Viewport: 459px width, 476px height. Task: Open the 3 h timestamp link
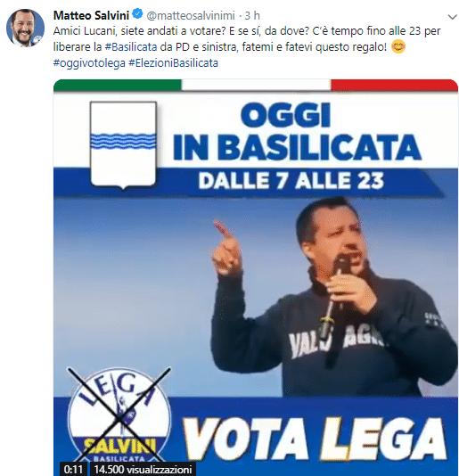click(252, 15)
